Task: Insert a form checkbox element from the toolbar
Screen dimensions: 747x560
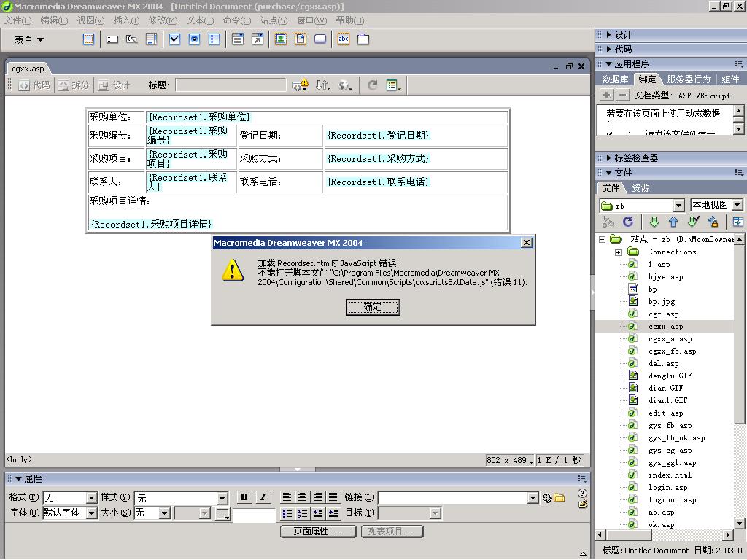Action: coord(174,39)
